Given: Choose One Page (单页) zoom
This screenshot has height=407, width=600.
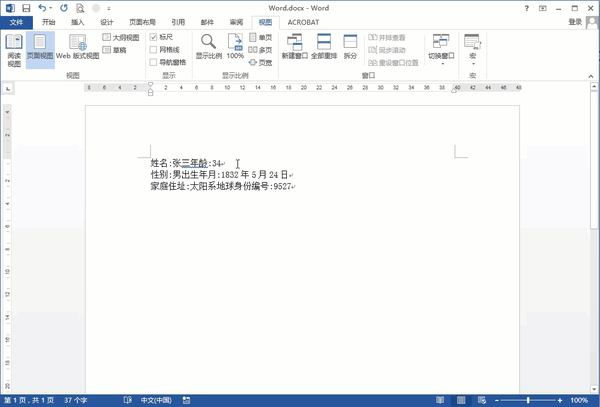Looking at the screenshot, I should tap(261, 37).
